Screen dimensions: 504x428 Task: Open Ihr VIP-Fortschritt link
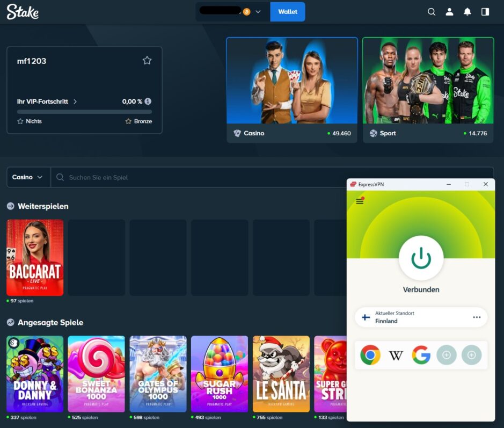(x=47, y=101)
